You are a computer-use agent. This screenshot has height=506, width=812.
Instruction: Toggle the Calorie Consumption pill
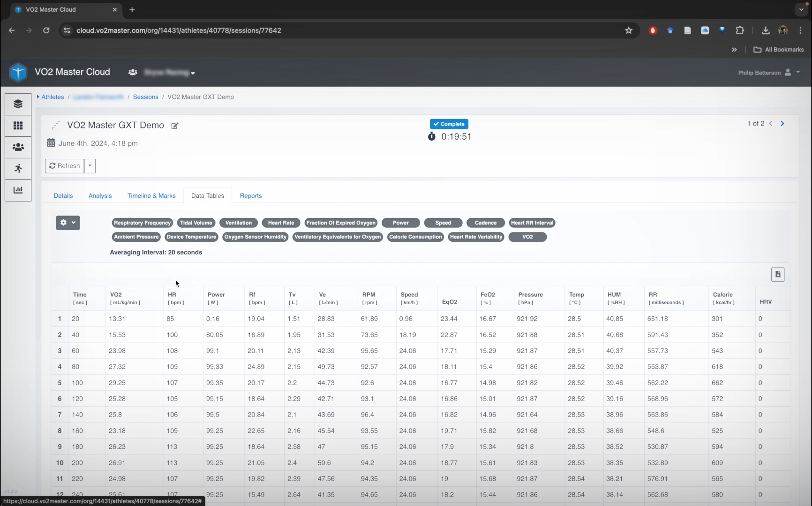(x=415, y=237)
